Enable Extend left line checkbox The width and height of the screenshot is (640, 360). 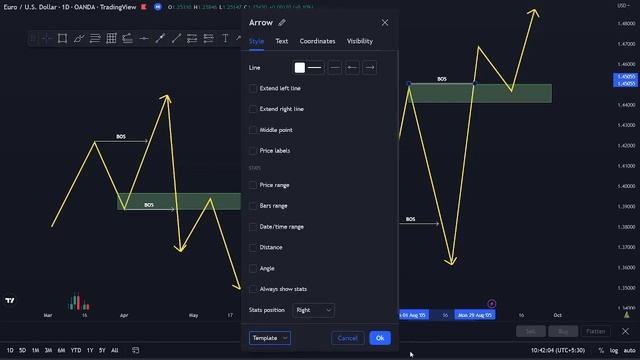click(x=253, y=88)
